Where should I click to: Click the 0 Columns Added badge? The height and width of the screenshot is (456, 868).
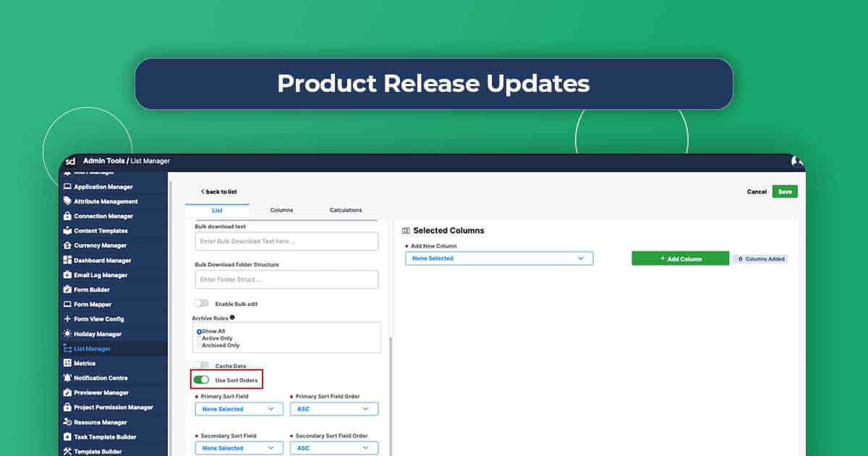(x=760, y=258)
